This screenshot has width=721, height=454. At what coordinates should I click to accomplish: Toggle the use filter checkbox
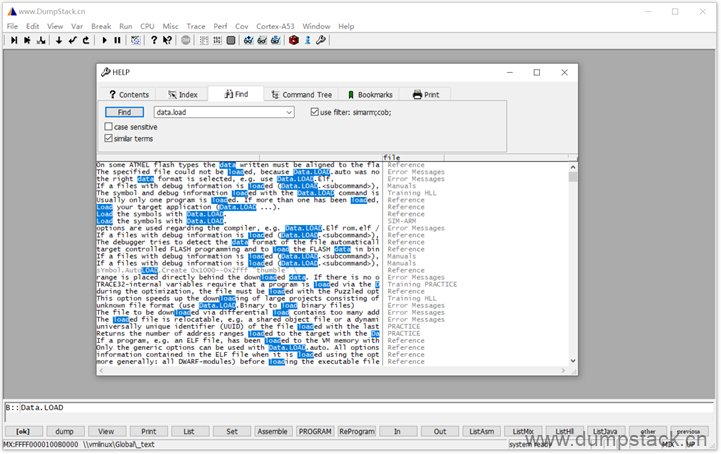click(x=313, y=112)
